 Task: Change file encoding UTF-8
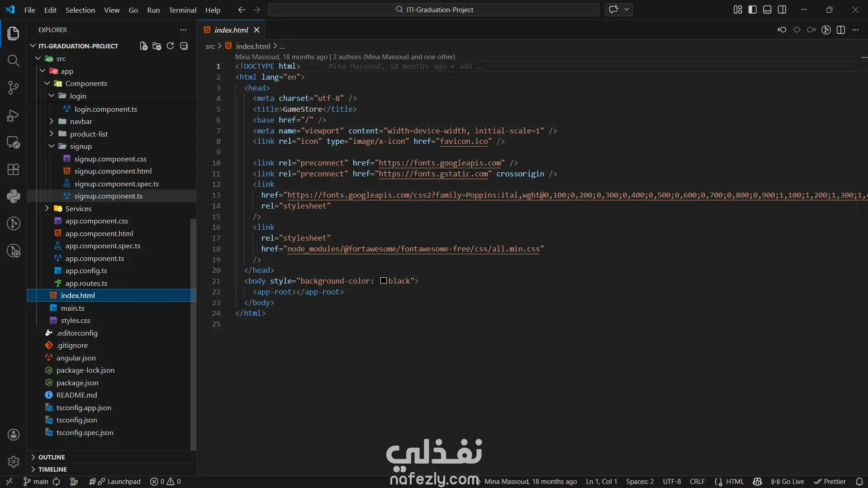coord(672,482)
